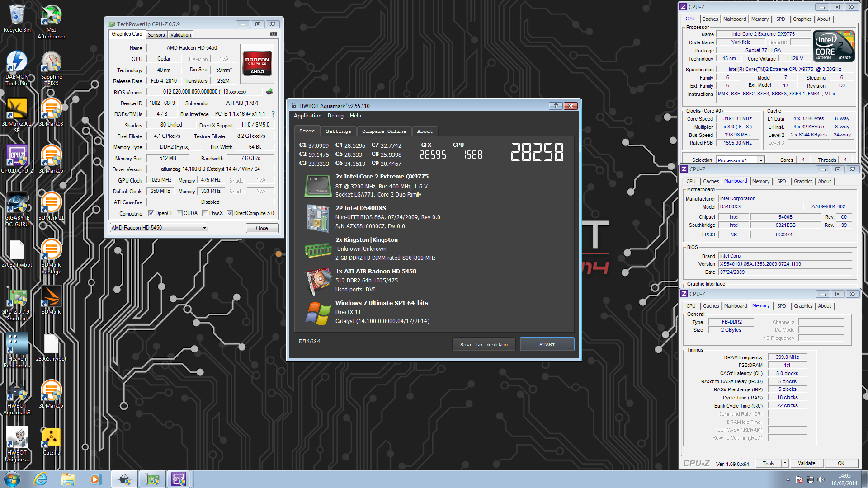The height and width of the screenshot is (488, 868).
Task: Open Aquamark Application menu
Action: point(307,116)
